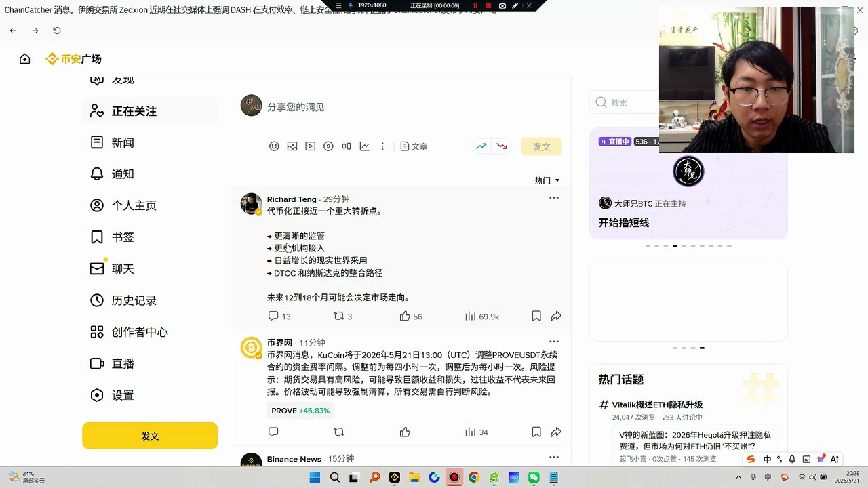The height and width of the screenshot is (488, 868).
Task: Add candlestick chart with the candle icon
Action: 347,146
